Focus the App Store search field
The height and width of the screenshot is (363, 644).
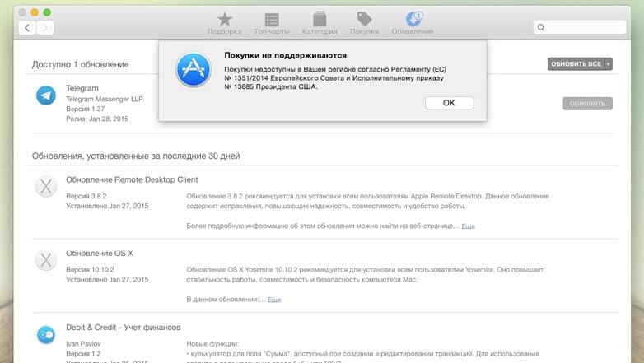click(580, 27)
